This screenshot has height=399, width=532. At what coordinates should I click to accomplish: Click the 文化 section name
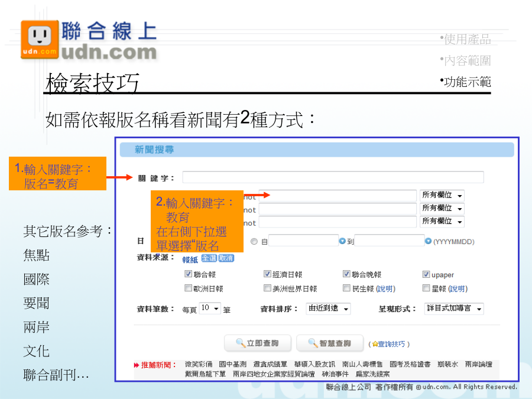36,351
